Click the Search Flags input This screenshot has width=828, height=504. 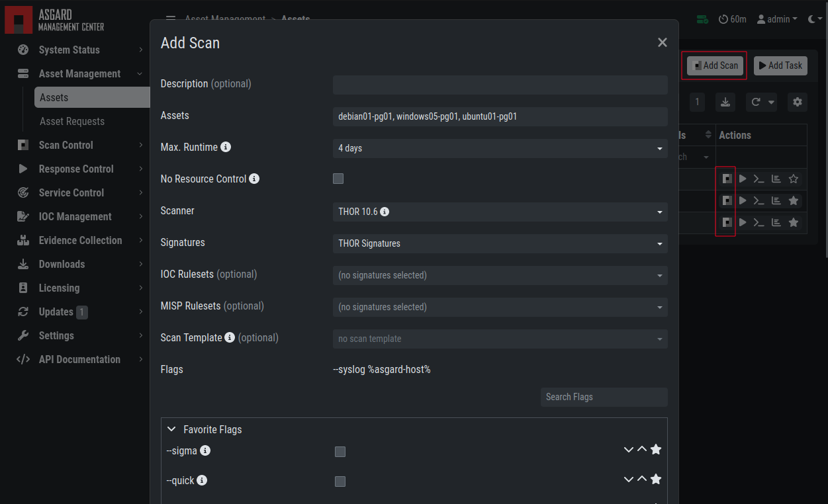604,397
